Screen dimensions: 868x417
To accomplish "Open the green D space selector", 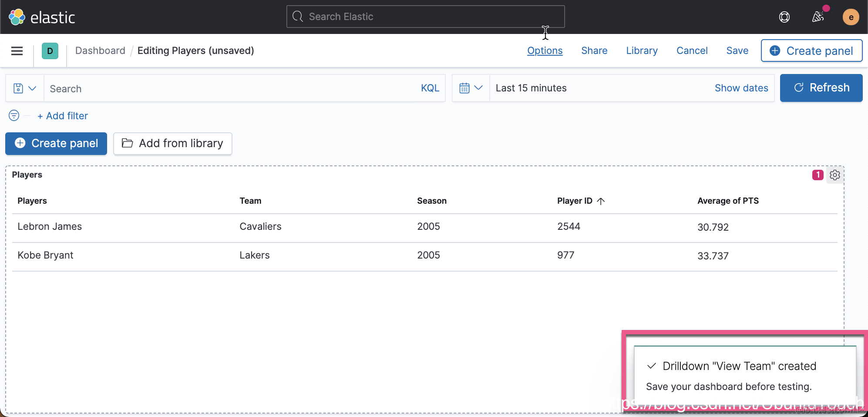I will pos(50,51).
